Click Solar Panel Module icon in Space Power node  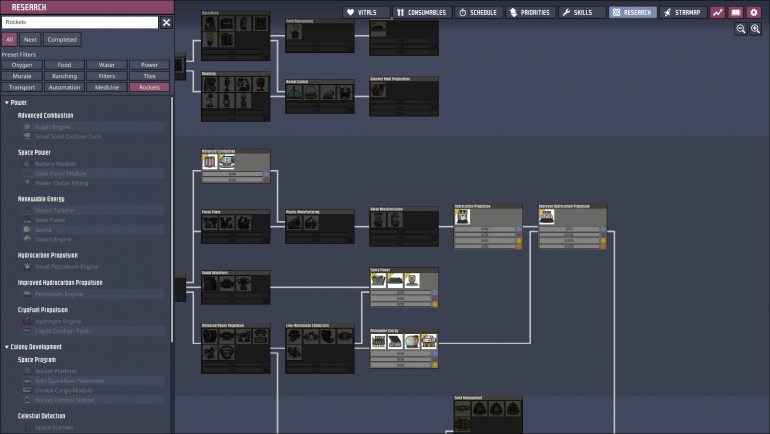[x=395, y=281]
